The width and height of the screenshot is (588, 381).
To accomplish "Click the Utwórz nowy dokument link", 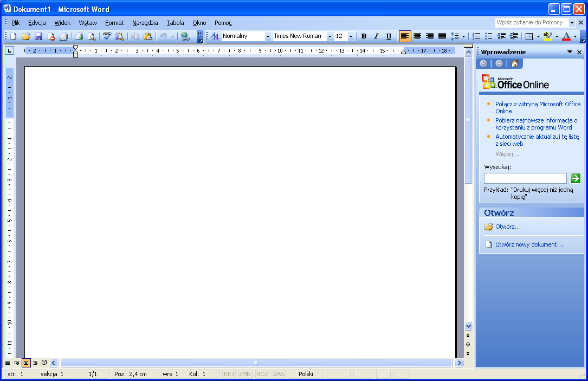I will coord(528,244).
